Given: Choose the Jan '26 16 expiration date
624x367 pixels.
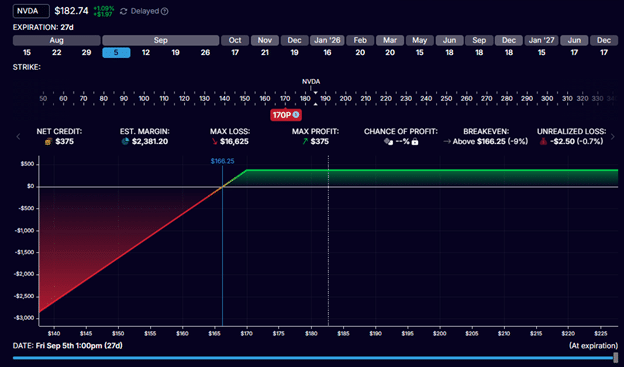Looking at the screenshot, I should point(327,53).
